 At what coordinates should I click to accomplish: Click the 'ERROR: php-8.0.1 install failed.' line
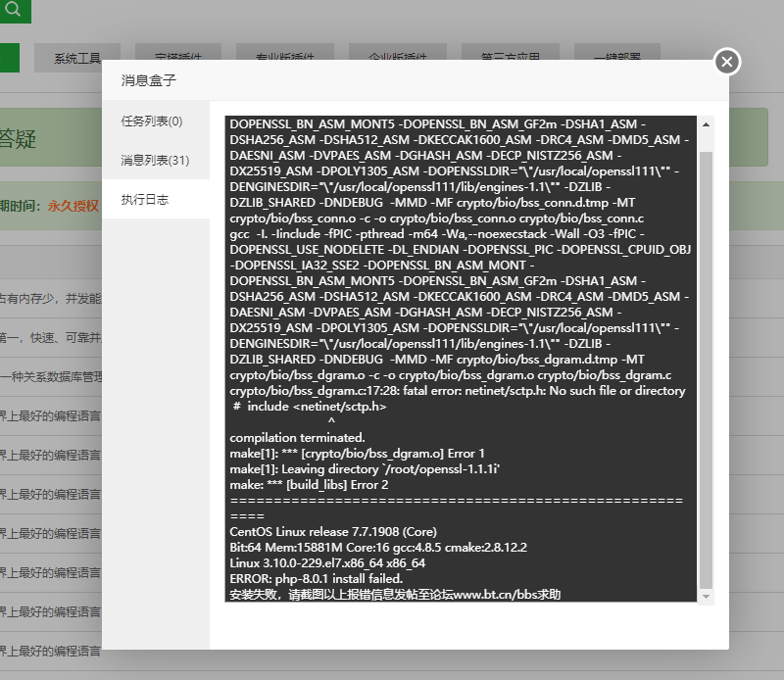click(316, 578)
